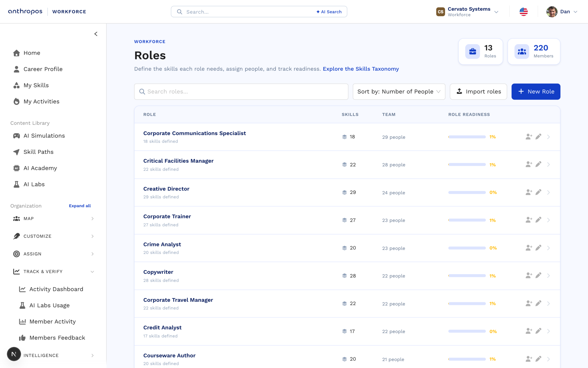Open My Skills page

pyautogui.click(x=36, y=85)
